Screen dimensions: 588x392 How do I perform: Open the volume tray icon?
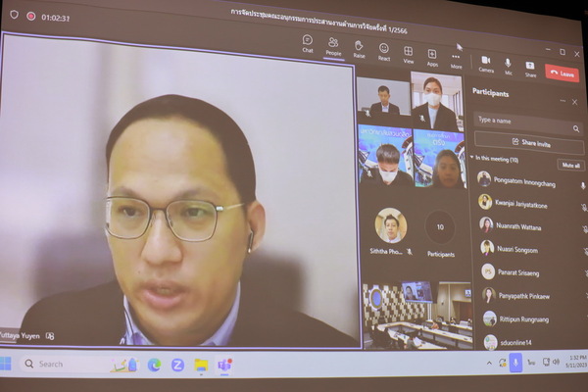click(556, 362)
